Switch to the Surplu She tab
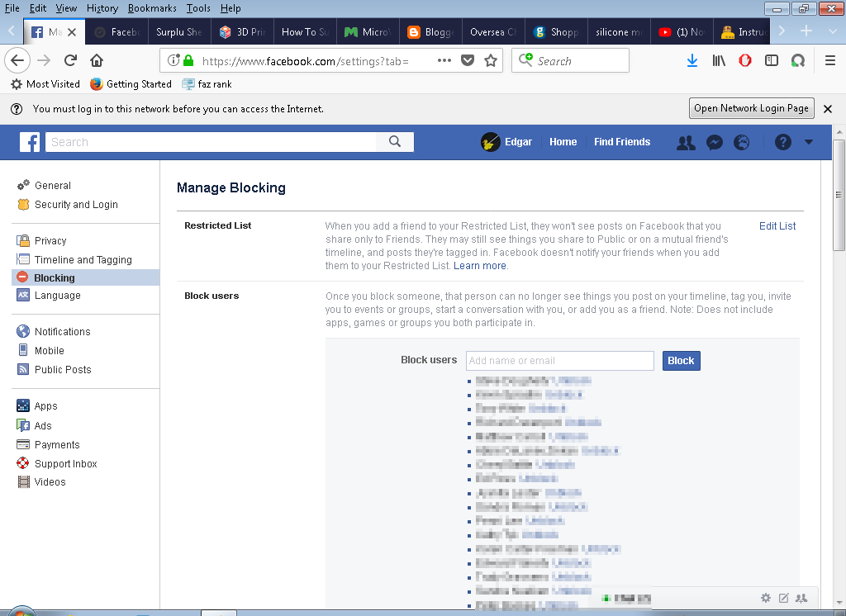Image resolution: width=846 pixels, height=616 pixels. click(x=179, y=32)
